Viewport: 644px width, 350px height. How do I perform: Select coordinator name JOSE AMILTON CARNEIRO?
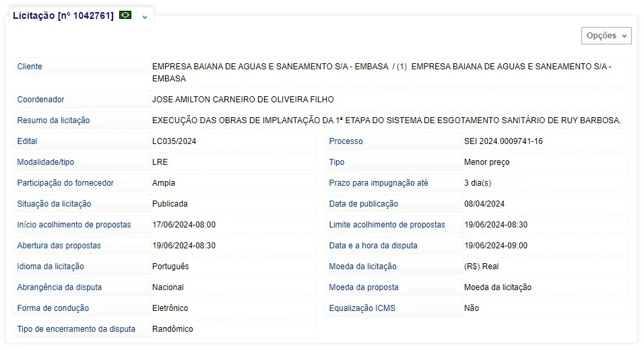tap(243, 100)
